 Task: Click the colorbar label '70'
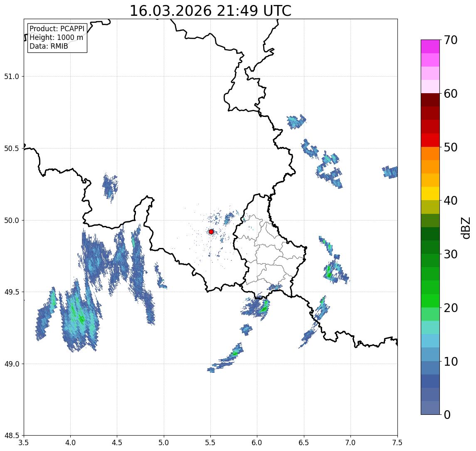(x=450, y=40)
